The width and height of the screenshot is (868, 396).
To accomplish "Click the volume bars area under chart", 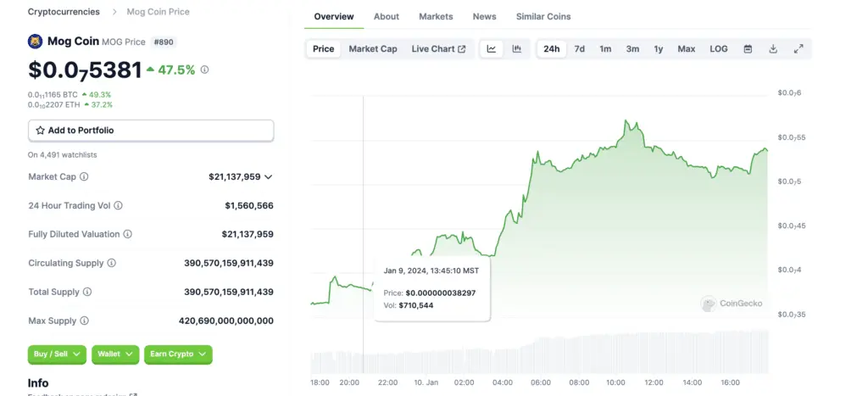I will click(x=540, y=352).
